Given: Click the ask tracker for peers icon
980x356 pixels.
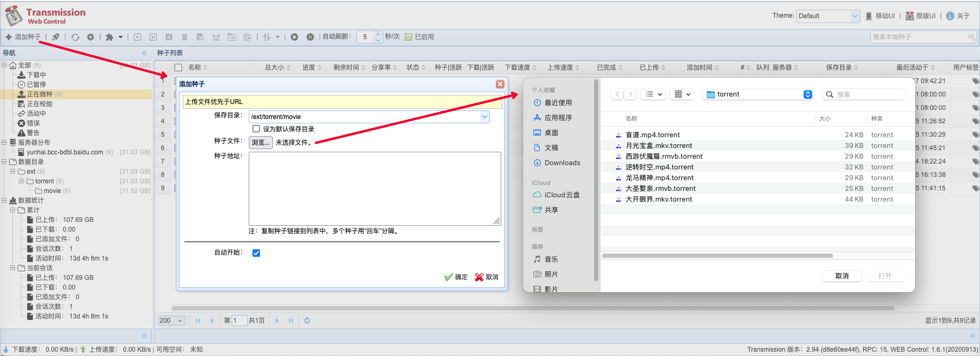Looking at the screenshot, I should click(216, 37).
